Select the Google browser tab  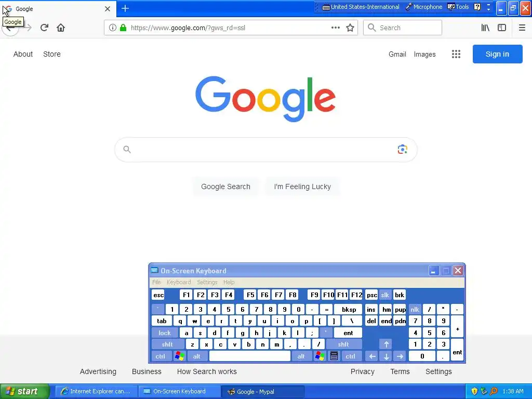58,8
